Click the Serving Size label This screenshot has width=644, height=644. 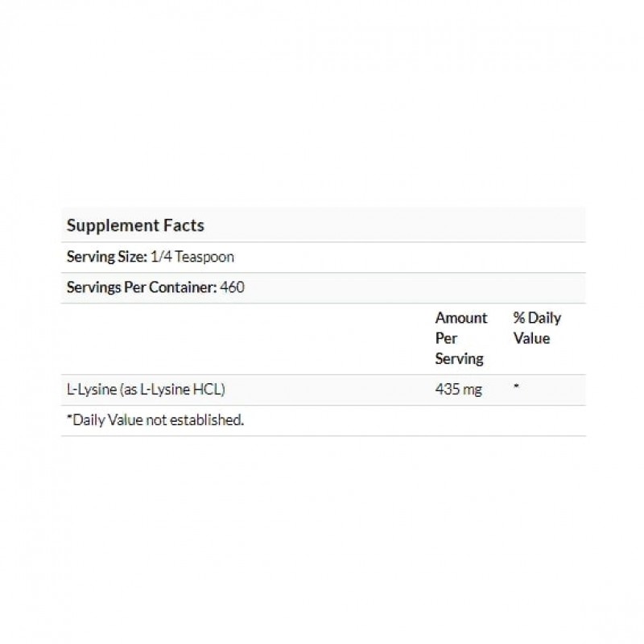[x=105, y=257]
